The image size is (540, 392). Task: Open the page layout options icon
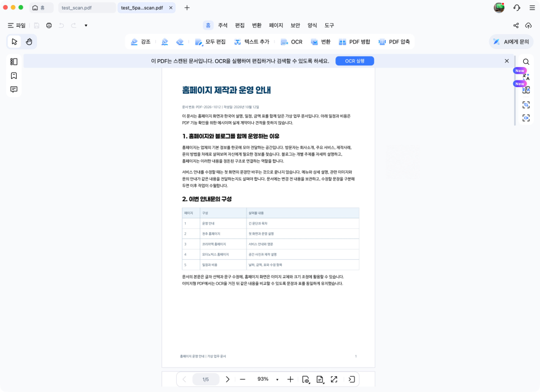(x=320, y=379)
